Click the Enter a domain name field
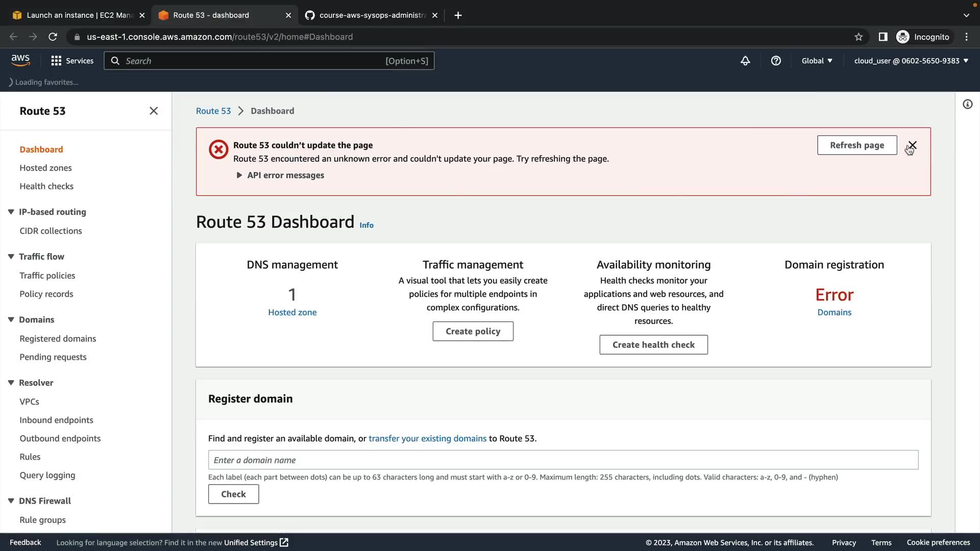980x551 pixels. (x=563, y=460)
